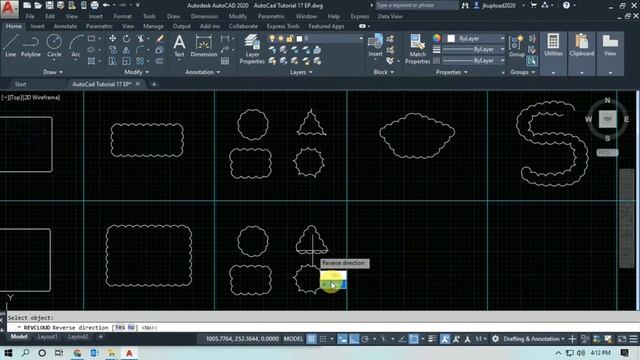Viewport: 640px width, 360px height.
Task: Open the AutoCAD application menu
Action: tap(9, 9)
